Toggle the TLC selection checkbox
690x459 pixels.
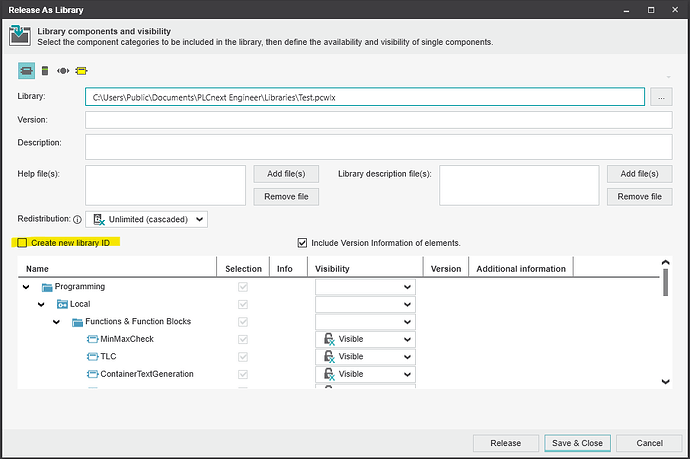[x=242, y=357]
